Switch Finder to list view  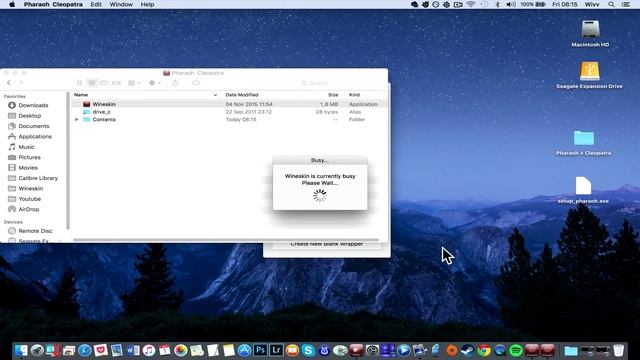[x=92, y=83]
